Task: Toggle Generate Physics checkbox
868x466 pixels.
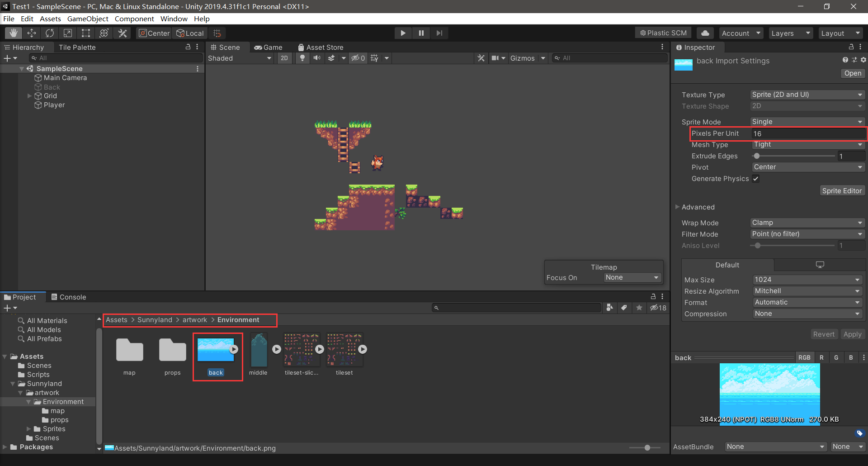Action: [x=756, y=179]
